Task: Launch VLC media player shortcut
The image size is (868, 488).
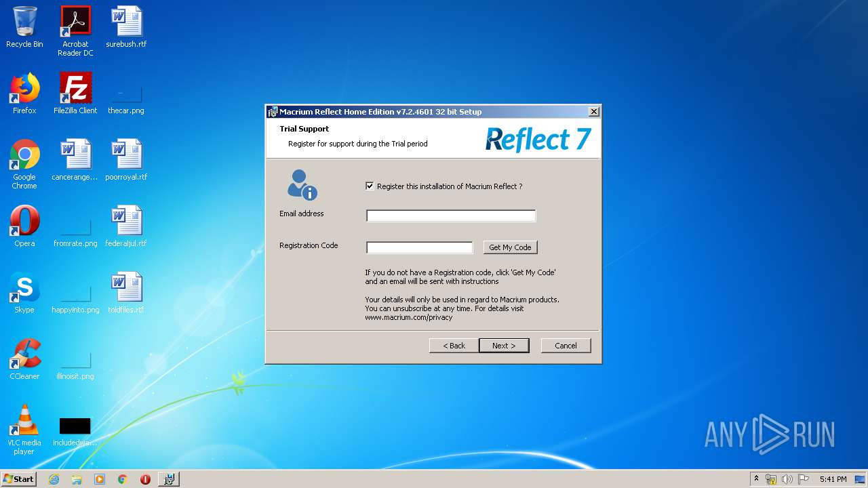Action: point(24,430)
